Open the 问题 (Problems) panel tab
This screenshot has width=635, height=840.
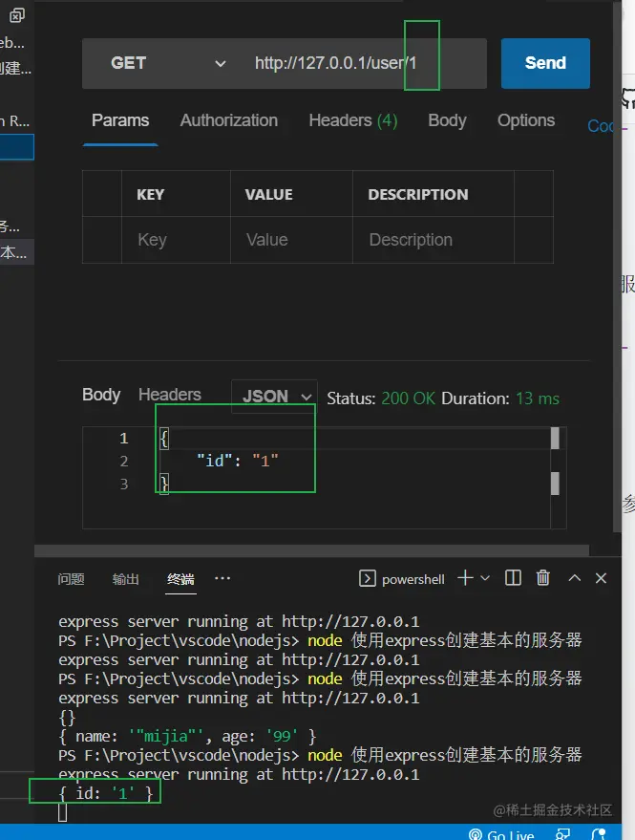point(71,579)
